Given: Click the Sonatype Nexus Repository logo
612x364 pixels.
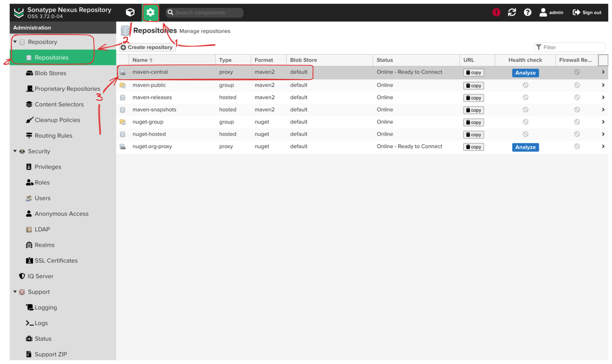Looking at the screenshot, I should point(19,13).
